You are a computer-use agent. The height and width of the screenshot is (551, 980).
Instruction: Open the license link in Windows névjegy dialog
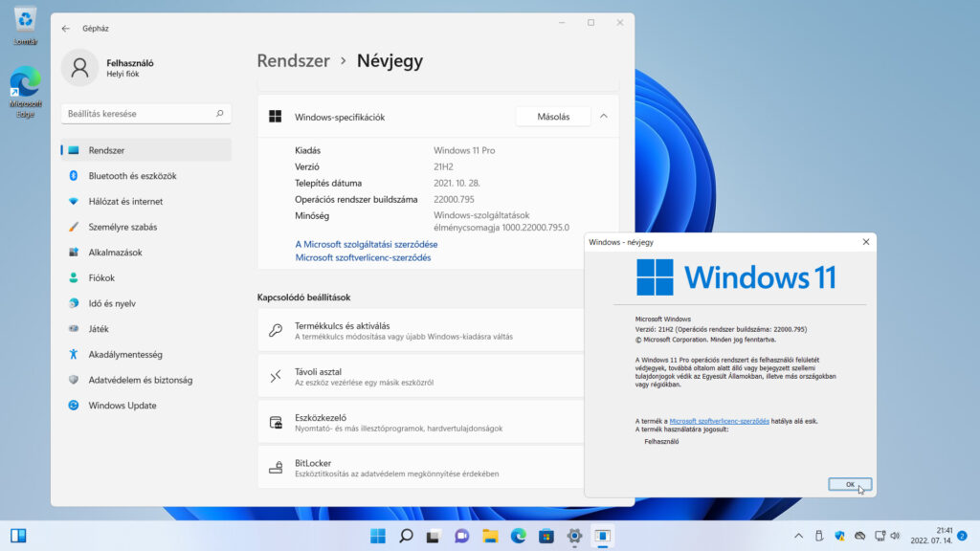pos(719,421)
